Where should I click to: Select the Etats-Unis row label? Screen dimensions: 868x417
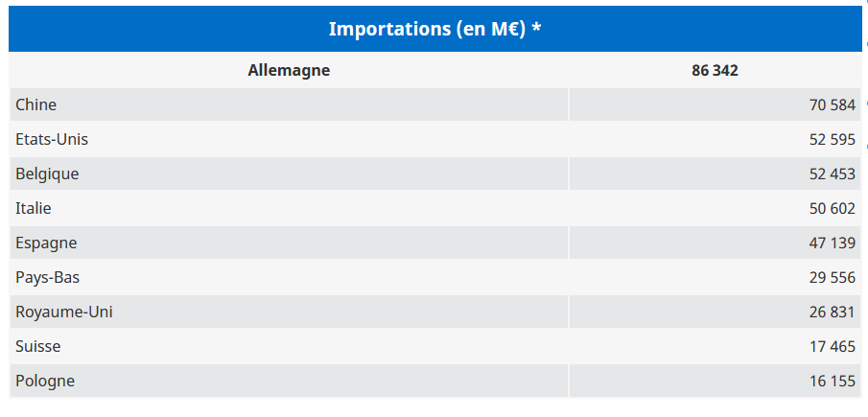[x=52, y=139]
